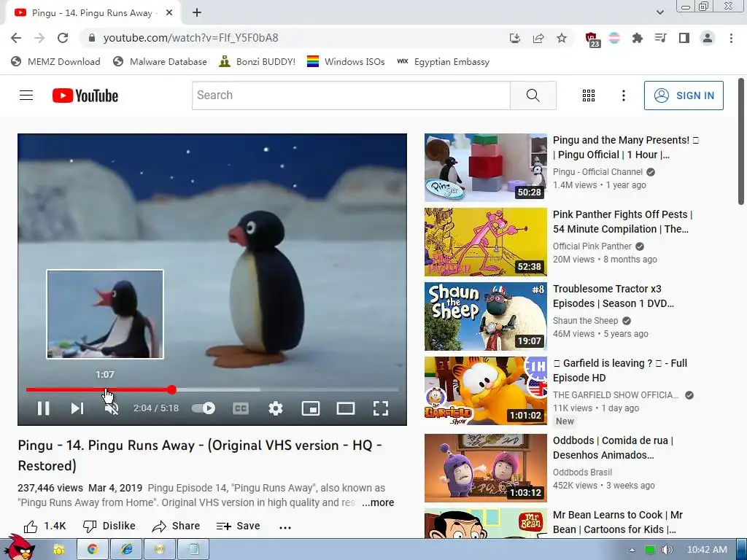Open more actions ellipsis under video
This screenshot has height=560, width=747.
coord(285,527)
